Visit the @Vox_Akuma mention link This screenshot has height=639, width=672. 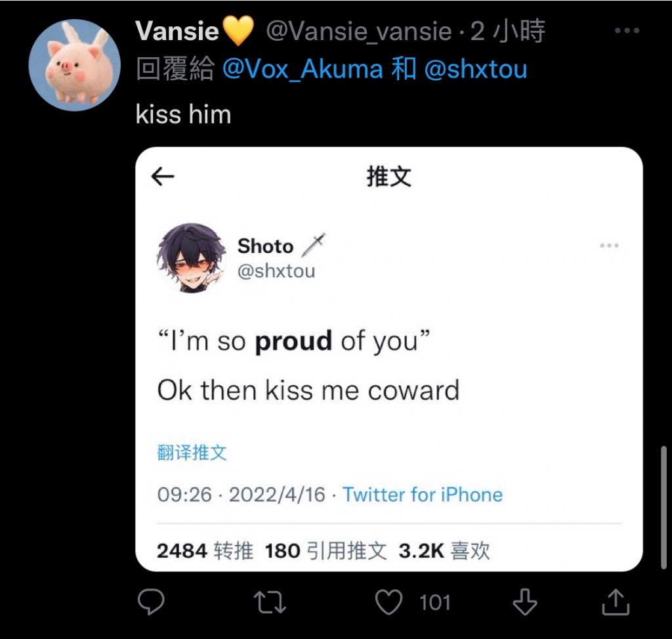click(x=303, y=69)
